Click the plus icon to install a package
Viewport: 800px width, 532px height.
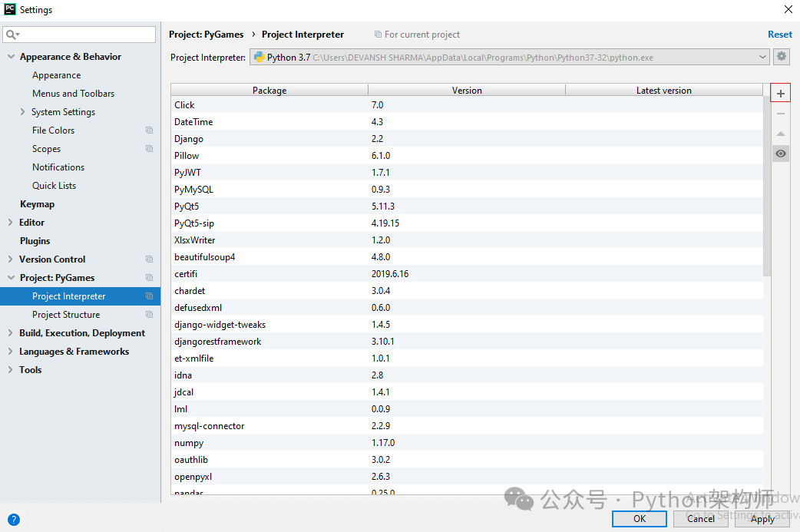(780, 94)
